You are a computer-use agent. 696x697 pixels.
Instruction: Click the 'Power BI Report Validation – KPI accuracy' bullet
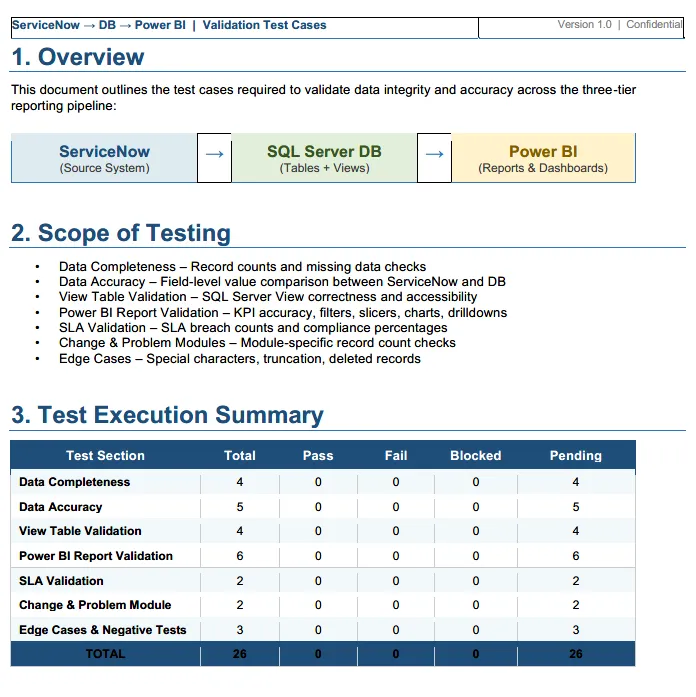(x=283, y=312)
